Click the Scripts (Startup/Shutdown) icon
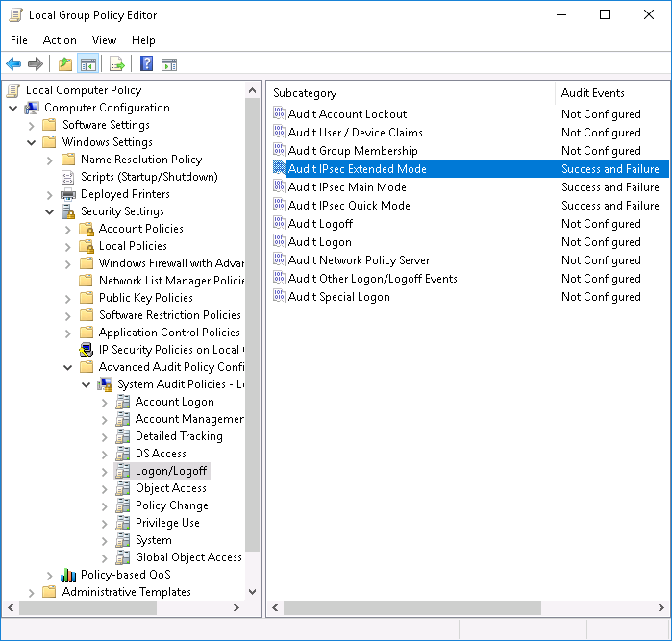Viewport: 672px width, 641px height. click(x=68, y=177)
